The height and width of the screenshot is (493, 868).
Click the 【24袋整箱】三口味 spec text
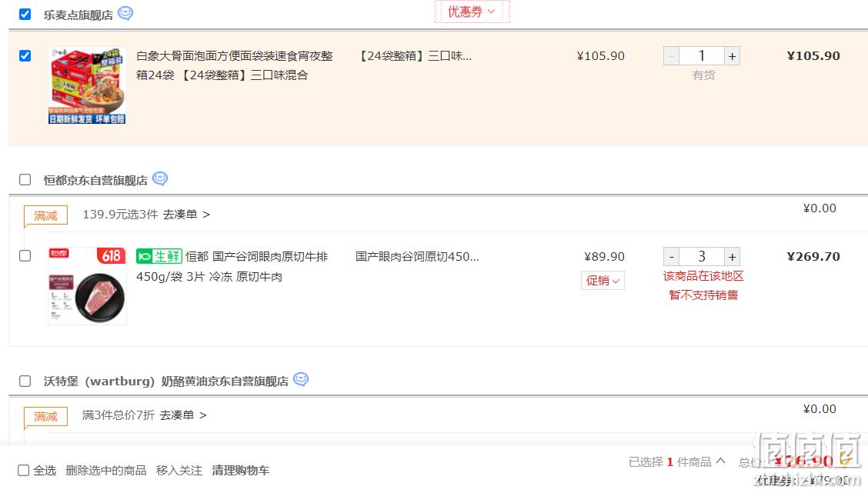(x=415, y=56)
